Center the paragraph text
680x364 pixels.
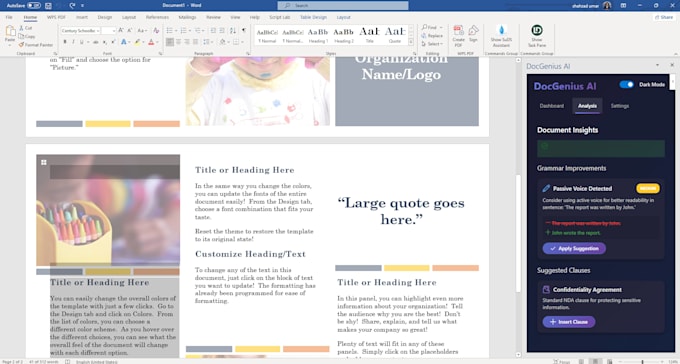click(x=179, y=42)
